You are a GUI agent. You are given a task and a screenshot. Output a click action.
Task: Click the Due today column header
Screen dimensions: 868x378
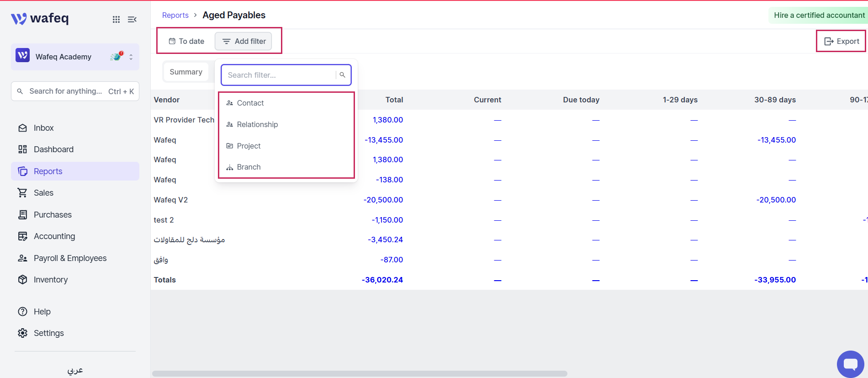pos(581,100)
